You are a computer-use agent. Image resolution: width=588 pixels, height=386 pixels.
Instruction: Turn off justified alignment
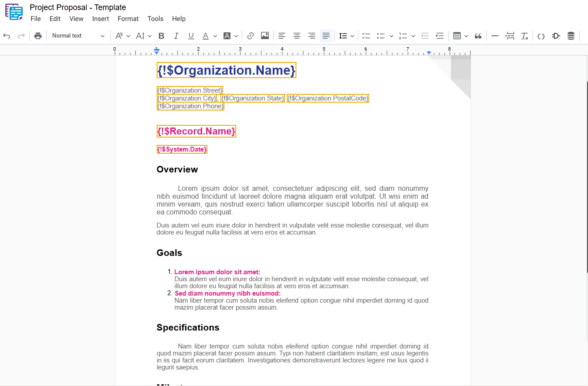coord(326,36)
